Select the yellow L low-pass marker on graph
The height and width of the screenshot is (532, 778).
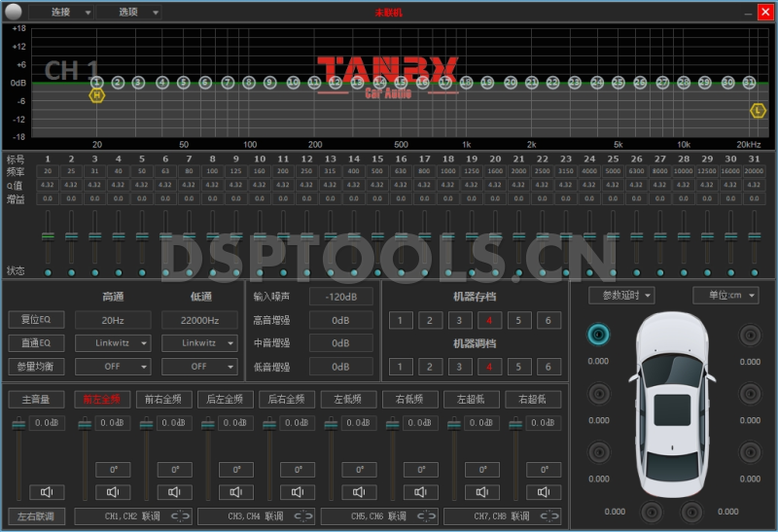pos(758,111)
